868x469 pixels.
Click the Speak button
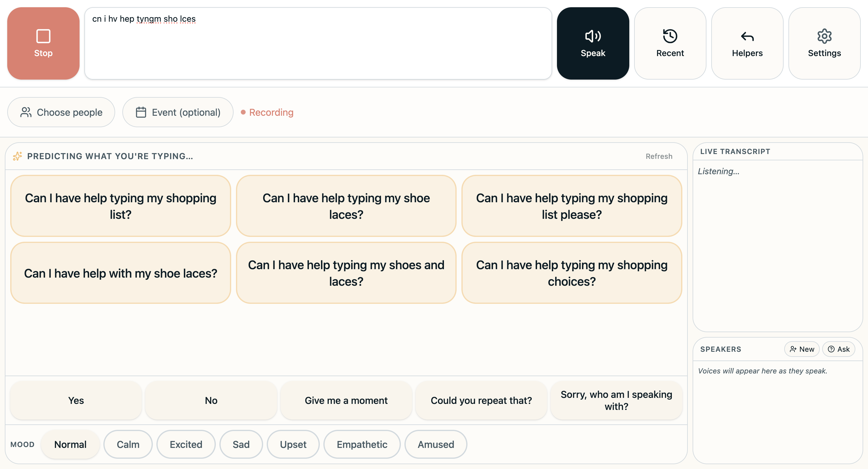coord(593,43)
